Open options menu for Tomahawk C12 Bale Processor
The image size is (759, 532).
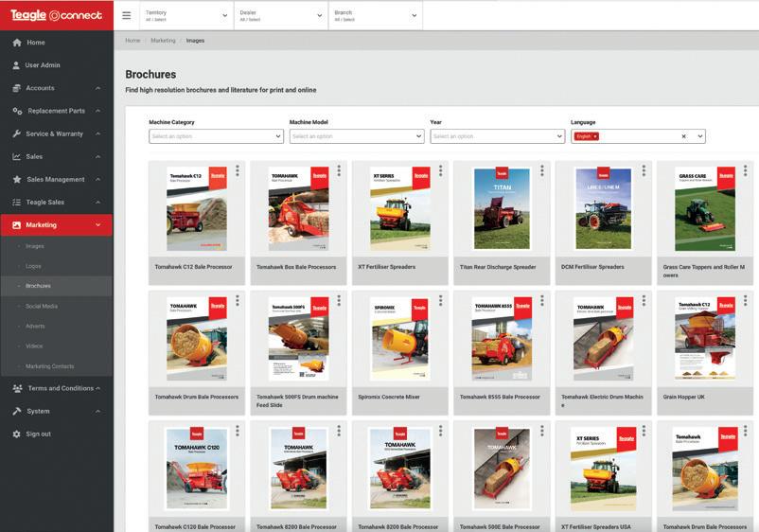pos(238,170)
